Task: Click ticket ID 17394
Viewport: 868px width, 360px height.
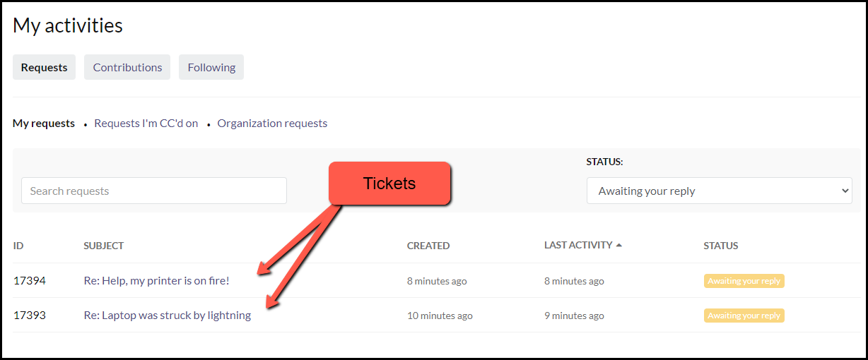Action: tap(30, 280)
